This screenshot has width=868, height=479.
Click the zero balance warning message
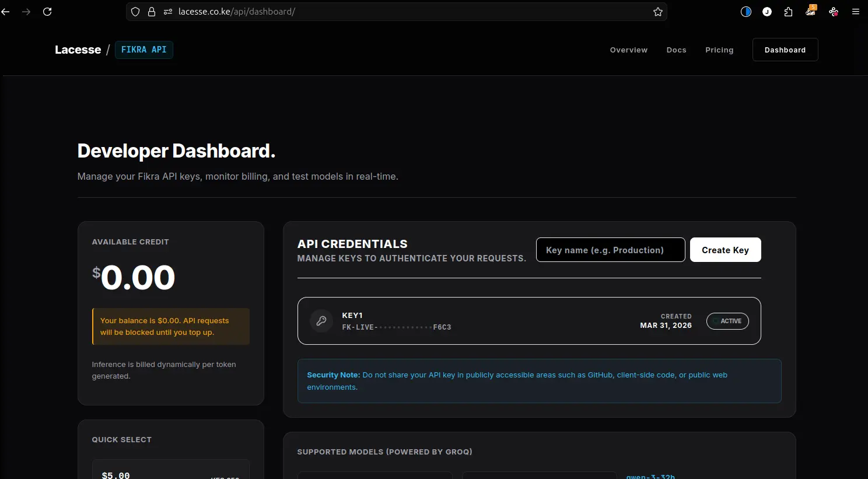(x=171, y=327)
